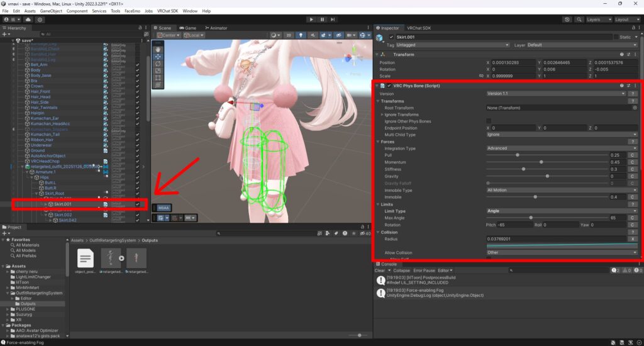644x346 pixels.
Task: Open the Undo History icon
Action: 567,20
